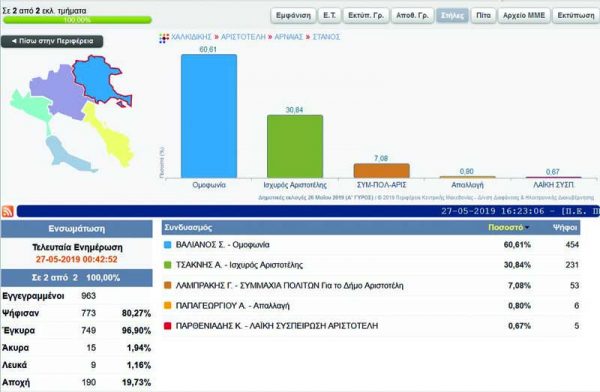The height and width of the screenshot is (392, 600).
Task: Click the Ψήφοι column header
Action: [564, 228]
